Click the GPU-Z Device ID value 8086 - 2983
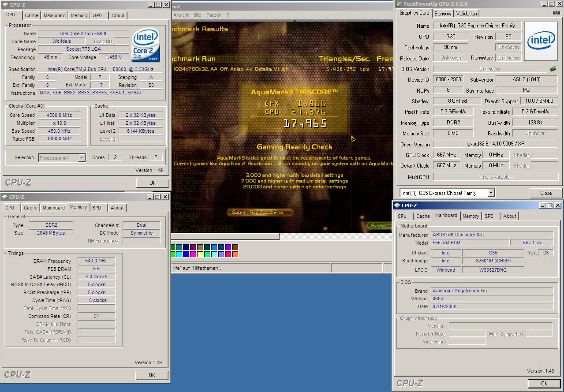 pyautogui.click(x=447, y=80)
